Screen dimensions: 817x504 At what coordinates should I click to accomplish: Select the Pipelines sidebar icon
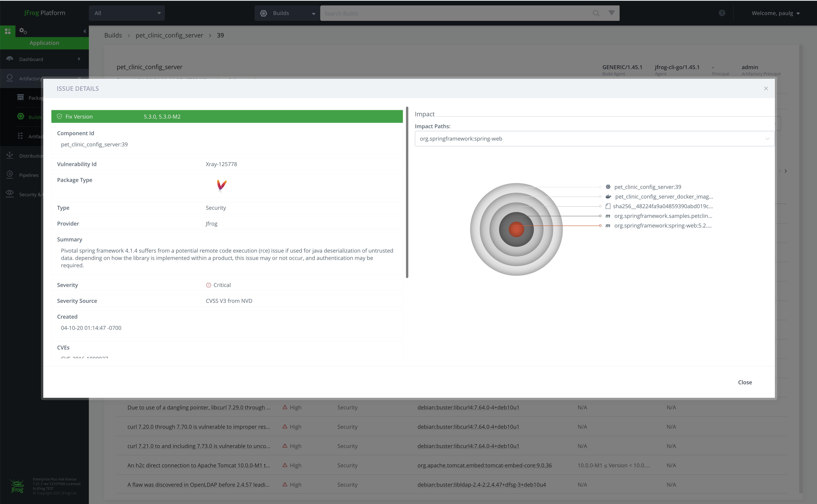point(10,175)
